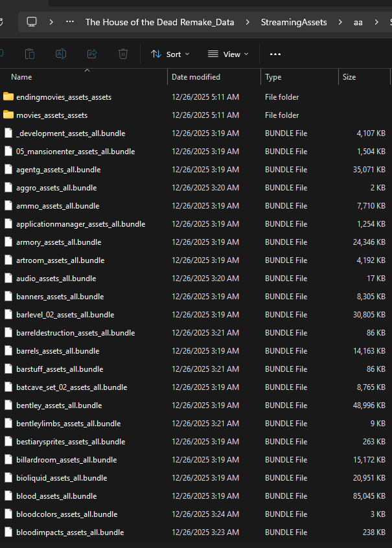Click the 85,045 KB size value
The height and width of the screenshot is (548, 392).
[x=369, y=496]
